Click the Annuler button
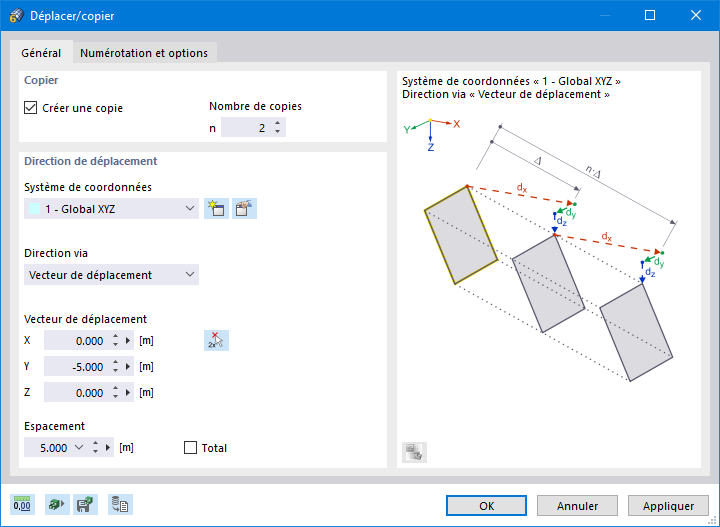 tap(577, 505)
